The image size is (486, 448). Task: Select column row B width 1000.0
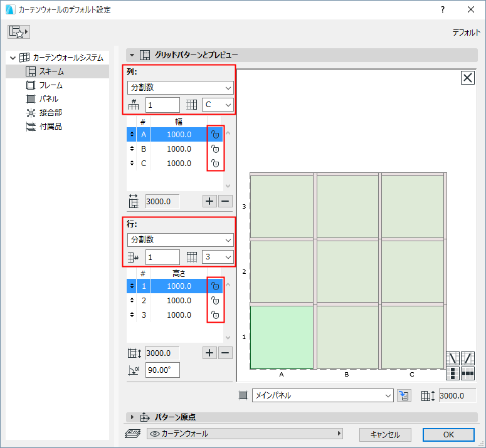click(x=179, y=149)
